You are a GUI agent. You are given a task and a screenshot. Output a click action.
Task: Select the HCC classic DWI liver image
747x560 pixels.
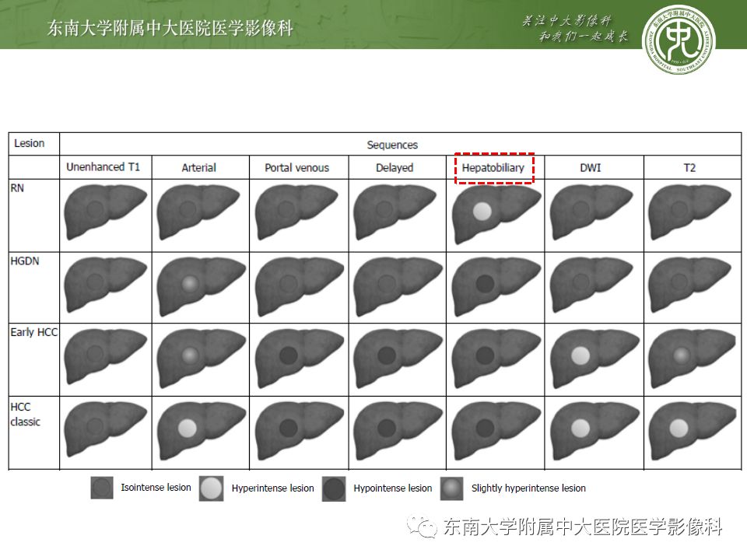(x=594, y=432)
